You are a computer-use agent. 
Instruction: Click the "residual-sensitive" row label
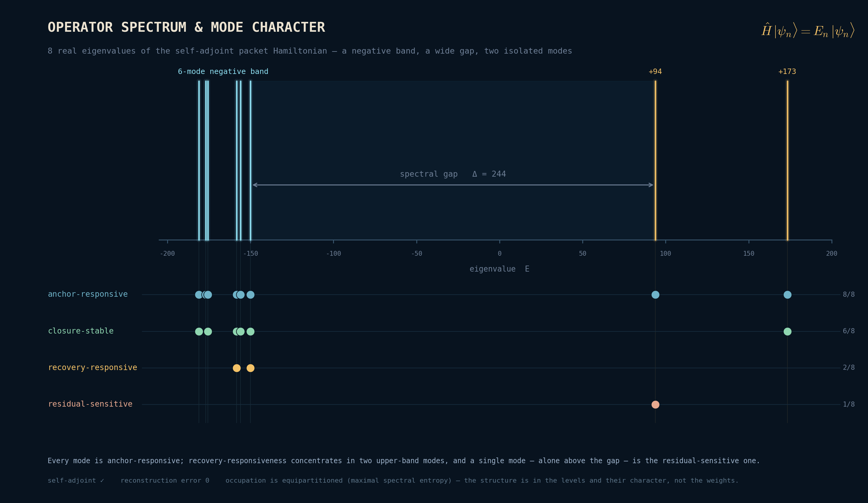click(x=90, y=404)
